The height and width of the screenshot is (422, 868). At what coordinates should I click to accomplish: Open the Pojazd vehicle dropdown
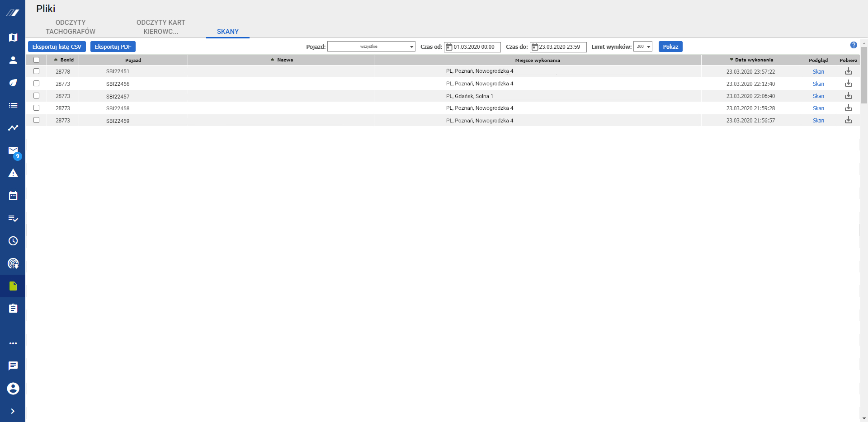371,47
